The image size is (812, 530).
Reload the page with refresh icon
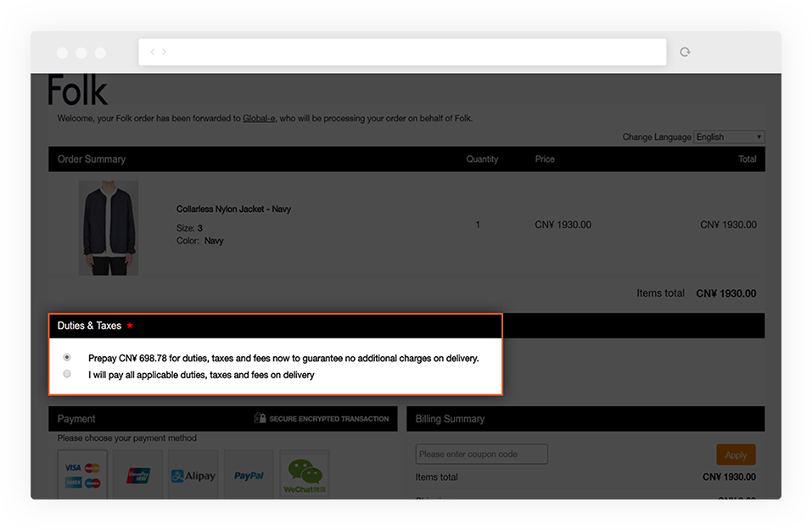pos(685,52)
